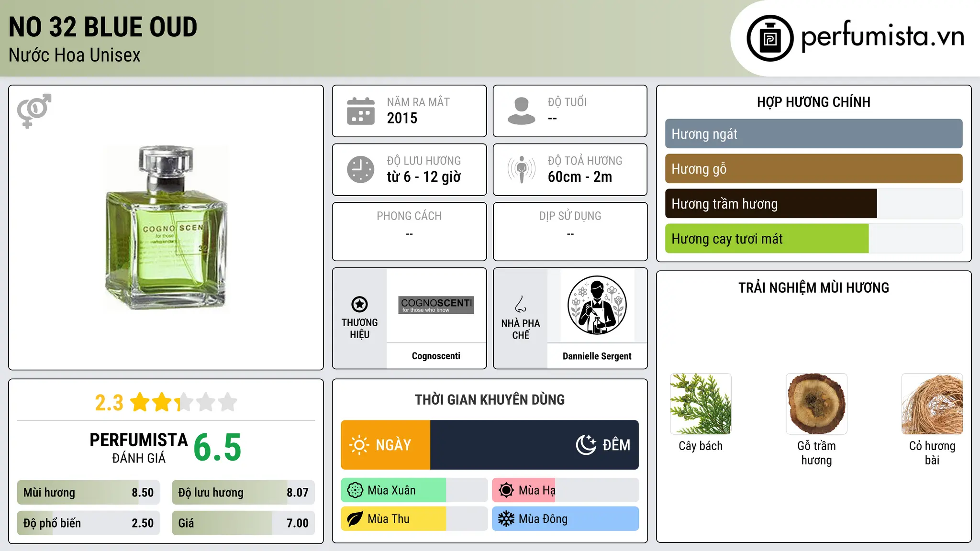The image size is (980, 551).
Task: Click the Độ tuổi label
Action: click(567, 102)
